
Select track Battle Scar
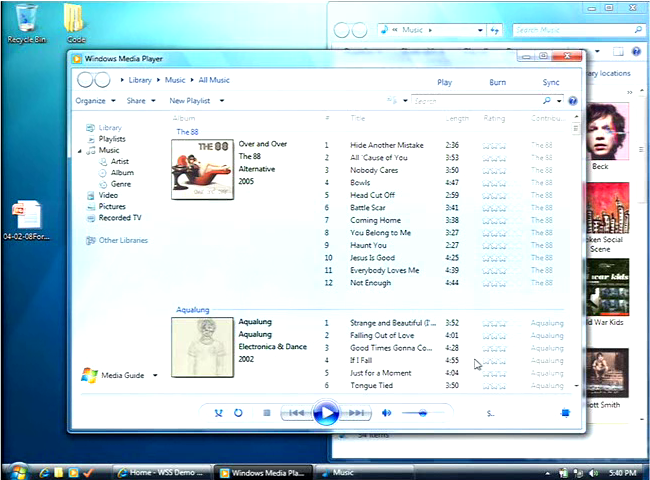pyautogui.click(x=368, y=208)
